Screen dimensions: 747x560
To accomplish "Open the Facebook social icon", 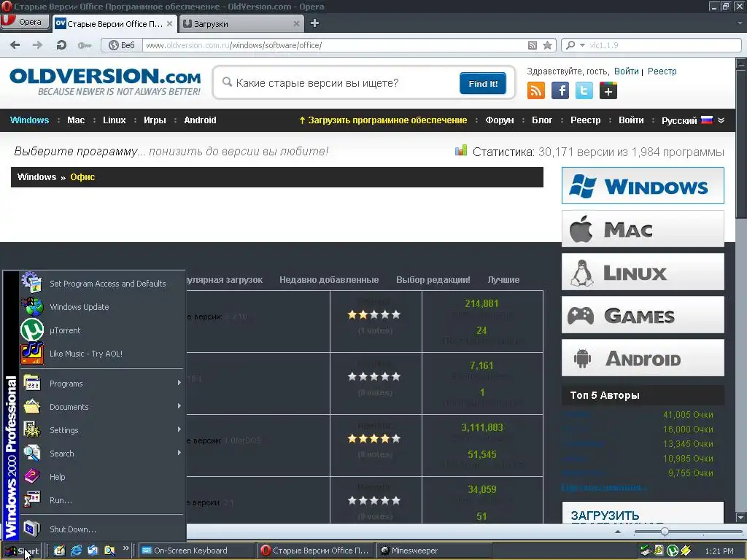I will [560, 90].
